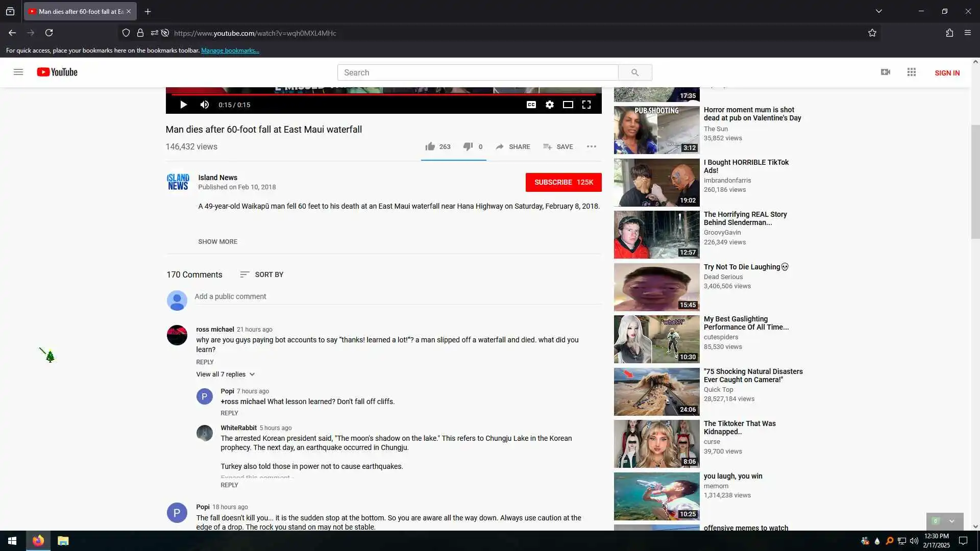Open the more actions three-dot menu
The height and width of the screenshot is (551, 980).
(x=591, y=147)
